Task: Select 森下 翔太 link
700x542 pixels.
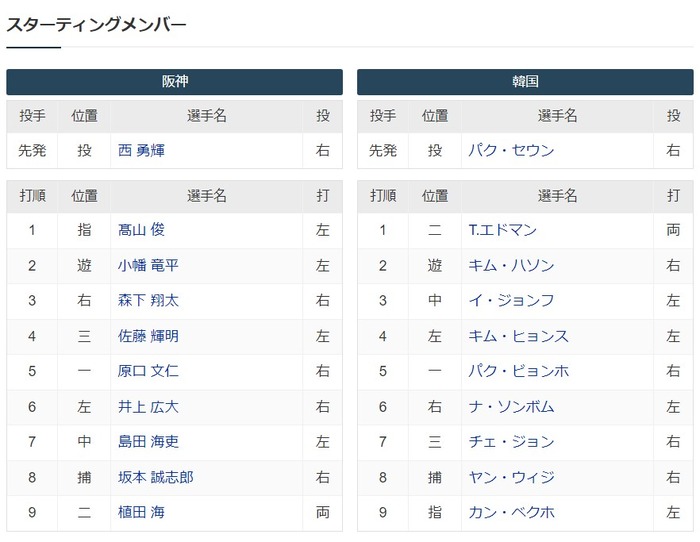Action: click(148, 301)
